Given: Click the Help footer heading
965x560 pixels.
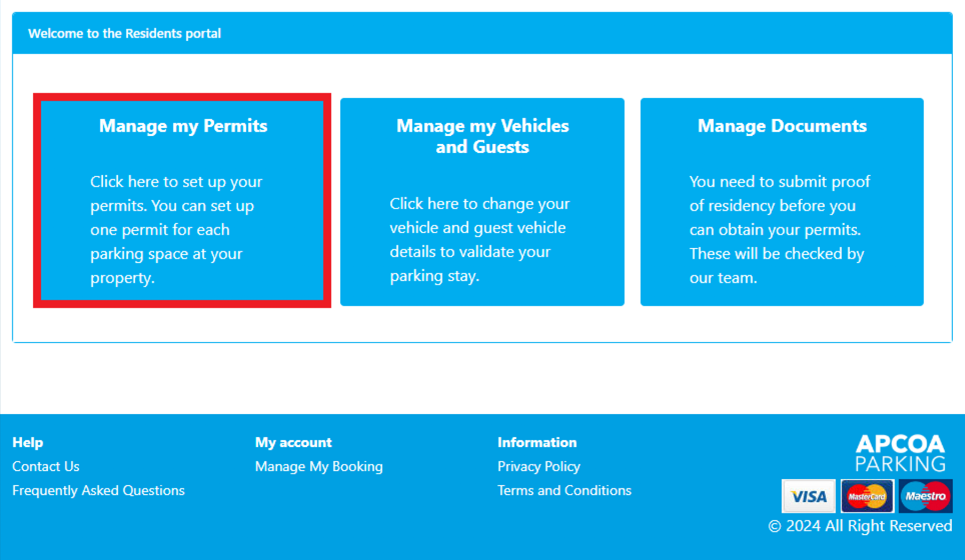Looking at the screenshot, I should (x=28, y=442).
